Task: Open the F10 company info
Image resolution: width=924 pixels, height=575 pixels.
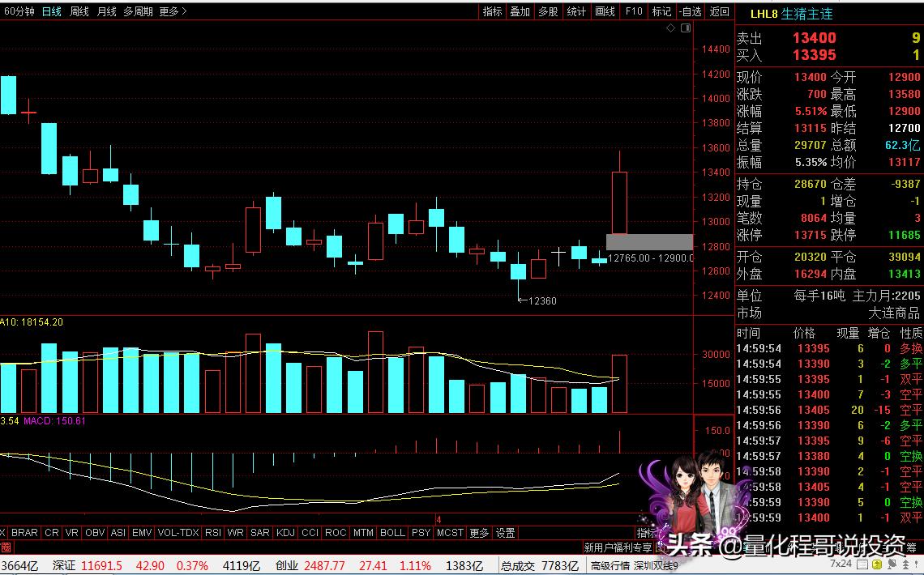Action: pos(633,11)
